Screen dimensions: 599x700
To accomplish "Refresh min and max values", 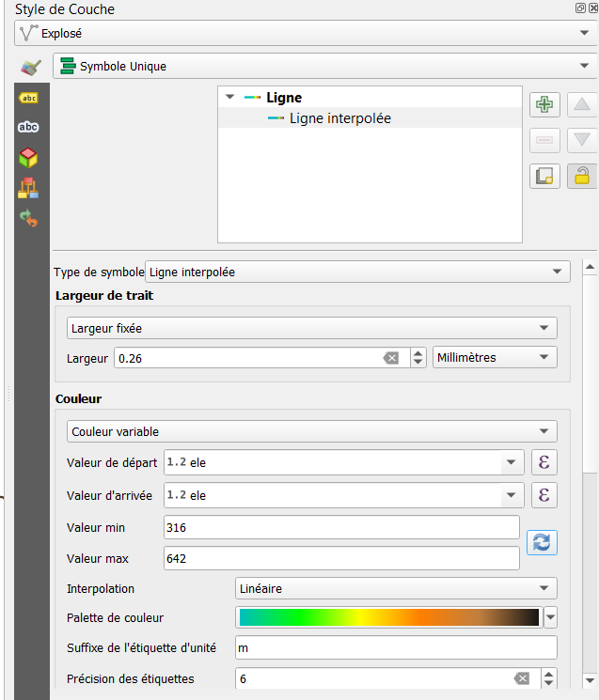I will (542, 542).
